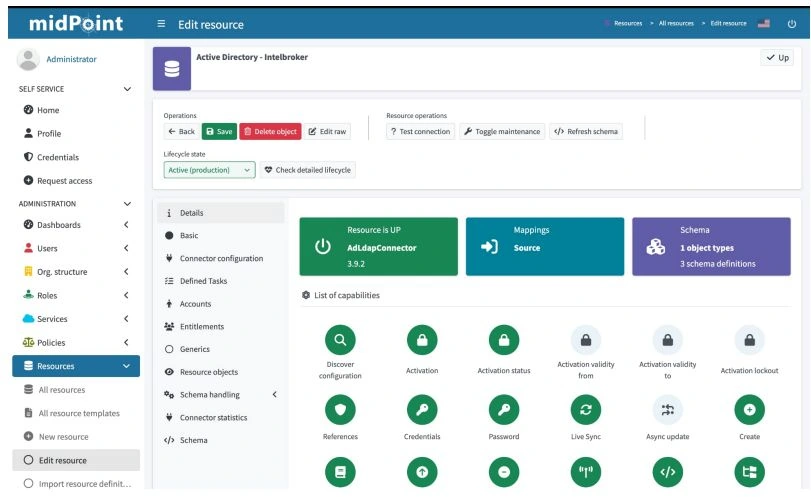Click the bottom-row minus circle capability icon
The image size is (811, 497).
(x=504, y=472)
